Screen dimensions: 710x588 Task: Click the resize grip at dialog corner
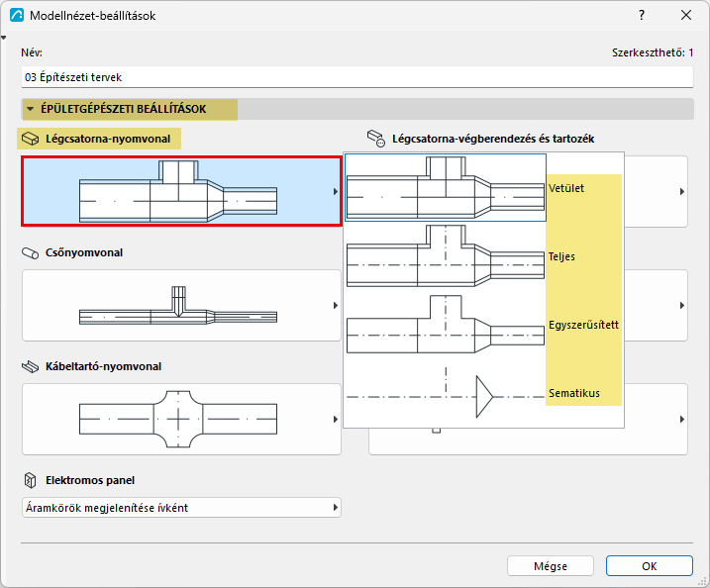click(703, 581)
